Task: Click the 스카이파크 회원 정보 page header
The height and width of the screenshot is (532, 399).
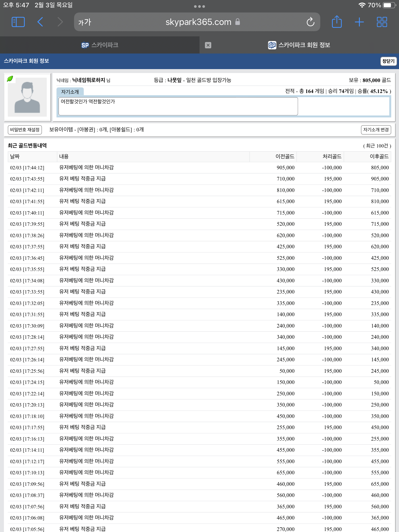Action: tap(26, 61)
